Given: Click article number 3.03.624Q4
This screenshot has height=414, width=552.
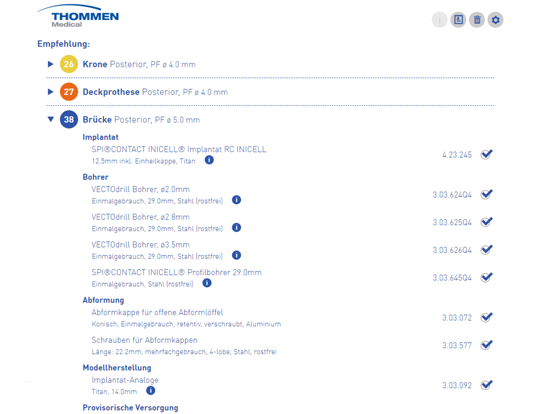Looking at the screenshot, I should coord(452,195).
